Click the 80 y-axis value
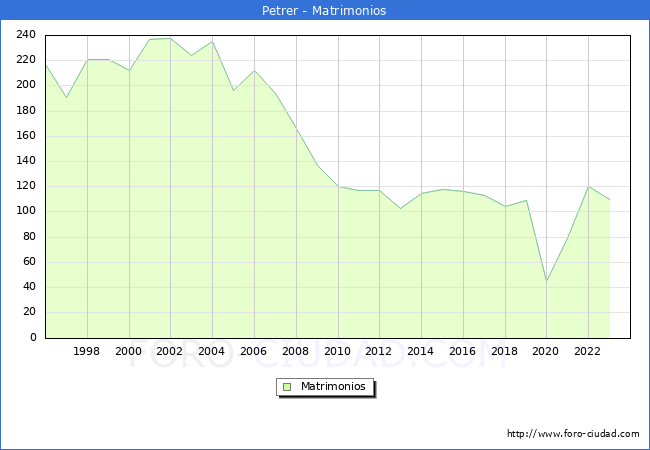The height and width of the screenshot is (450, 650). pos(29,237)
